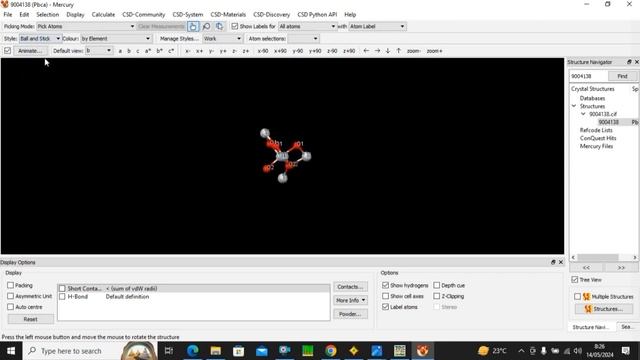The height and width of the screenshot is (360, 640).
Task: Move structure down with down arrow
Action: (388, 51)
